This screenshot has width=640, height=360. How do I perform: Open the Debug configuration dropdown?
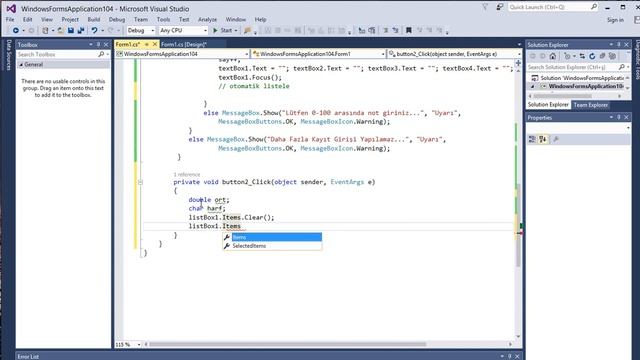(153, 31)
